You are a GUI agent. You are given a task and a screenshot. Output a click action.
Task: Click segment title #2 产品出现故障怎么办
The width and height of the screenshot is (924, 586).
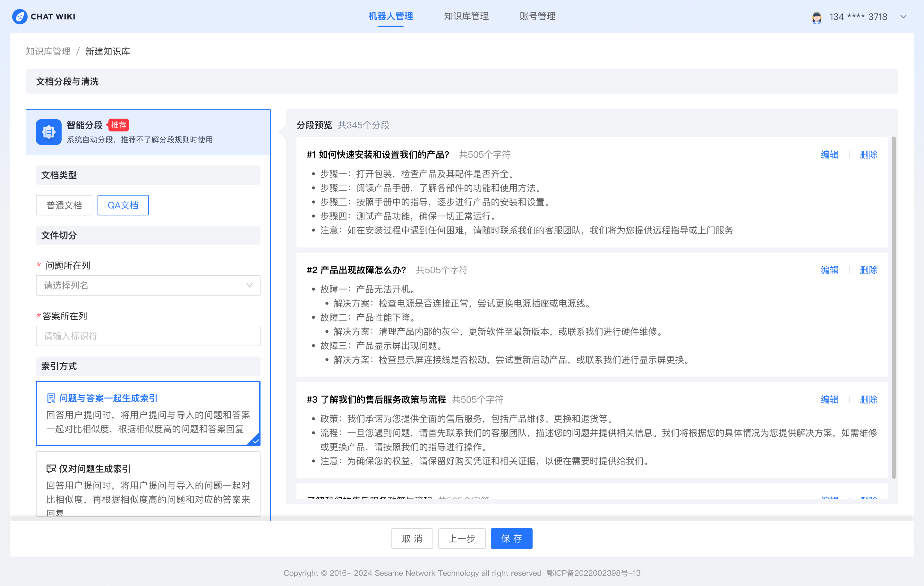coord(356,270)
